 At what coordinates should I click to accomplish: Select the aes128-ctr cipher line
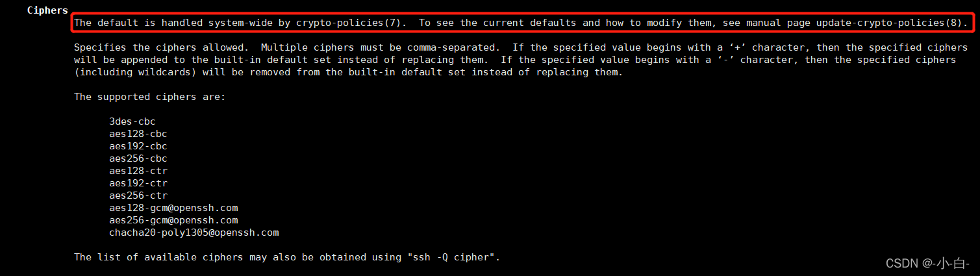tap(138, 171)
